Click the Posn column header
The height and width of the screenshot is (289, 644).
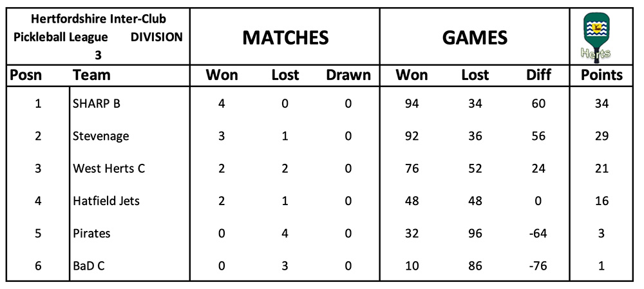click(25, 75)
